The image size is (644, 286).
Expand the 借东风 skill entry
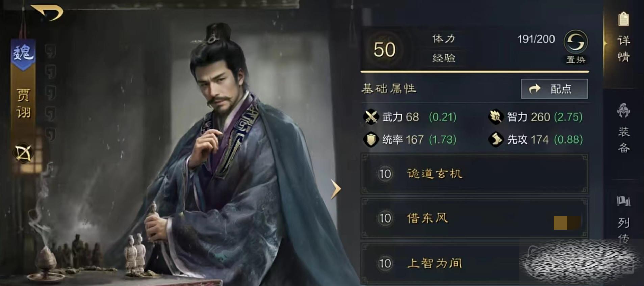[474, 218]
